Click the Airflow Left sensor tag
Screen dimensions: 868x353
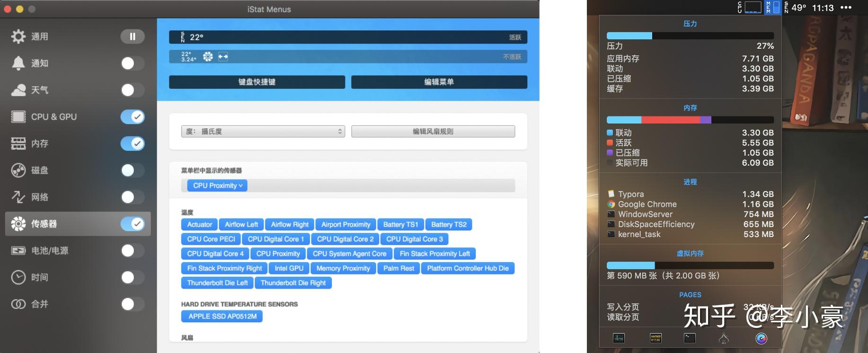[x=241, y=224]
